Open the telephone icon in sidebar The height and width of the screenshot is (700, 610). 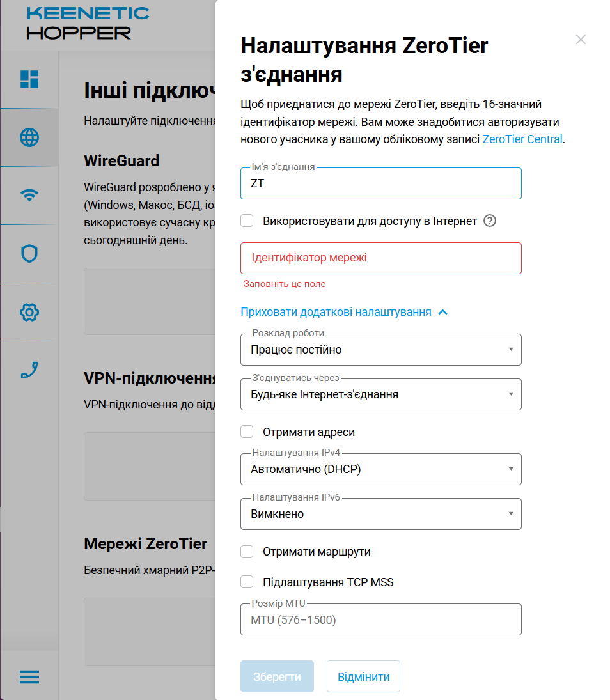29,370
